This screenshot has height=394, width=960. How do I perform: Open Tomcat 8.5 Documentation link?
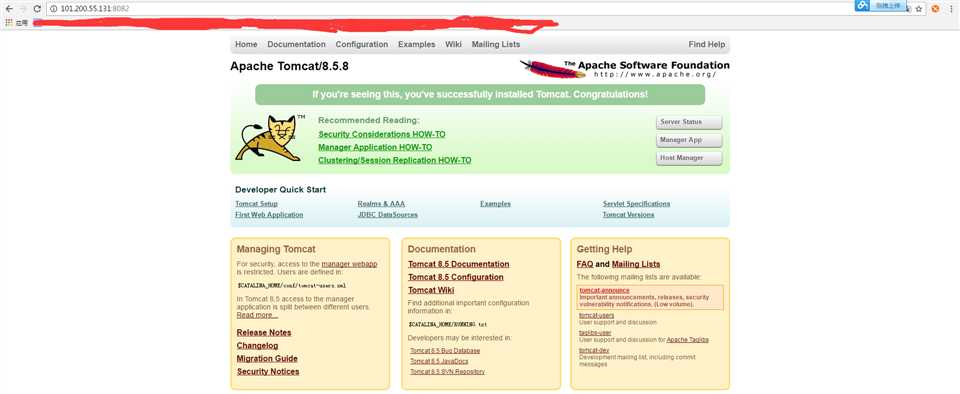[x=459, y=264]
